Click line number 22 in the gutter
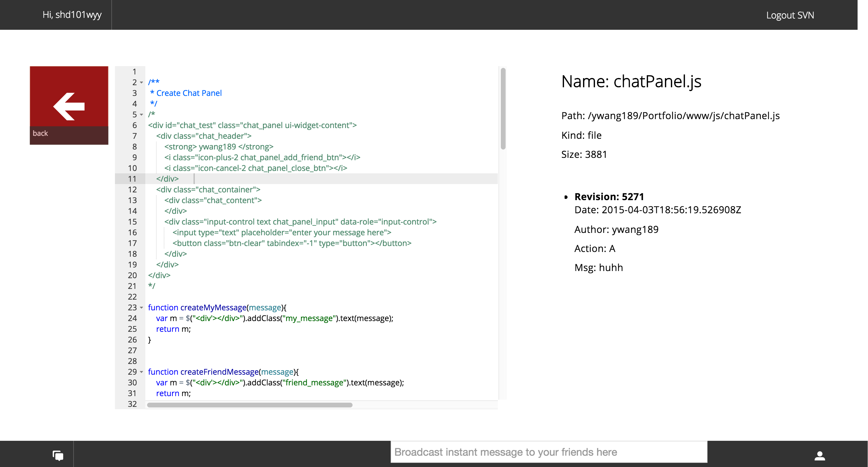Screen dimensions: 868x467 [132, 297]
